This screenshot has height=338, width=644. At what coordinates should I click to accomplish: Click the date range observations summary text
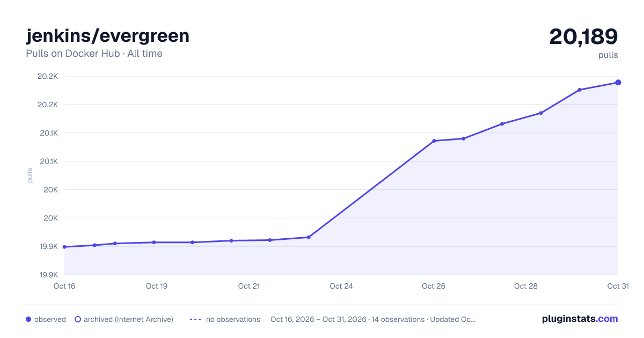click(x=373, y=319)
